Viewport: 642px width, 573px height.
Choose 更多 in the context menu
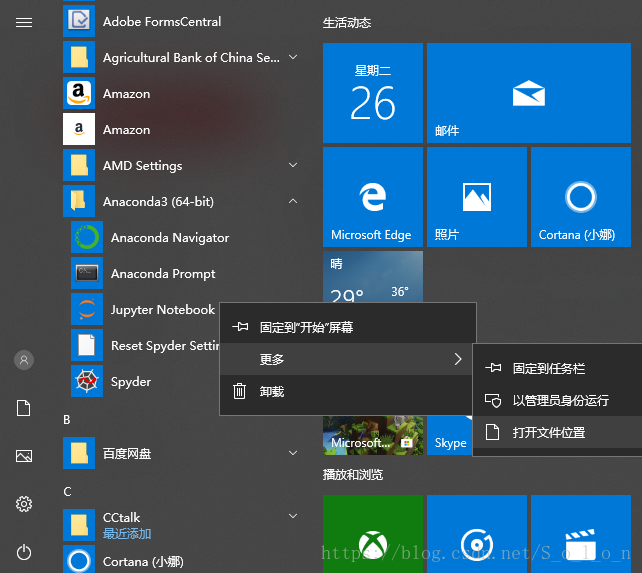(346, 359)
